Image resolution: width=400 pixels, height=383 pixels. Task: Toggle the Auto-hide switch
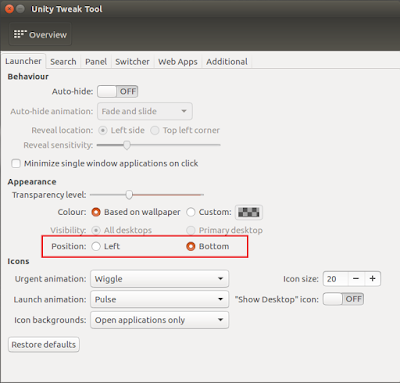(118, 91)
